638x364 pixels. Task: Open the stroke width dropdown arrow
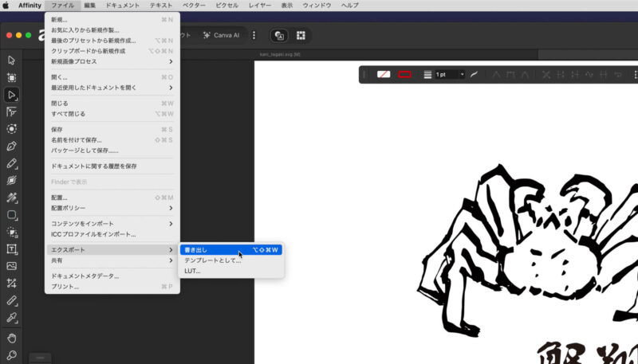(x=463, y=74)
